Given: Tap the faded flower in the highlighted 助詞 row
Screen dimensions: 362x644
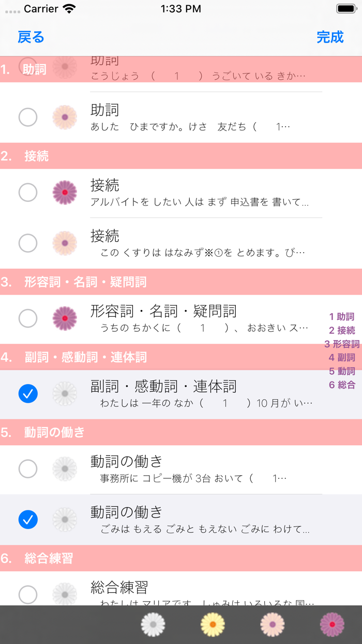Looking at the screenshot, I should (x=64, y=68).
